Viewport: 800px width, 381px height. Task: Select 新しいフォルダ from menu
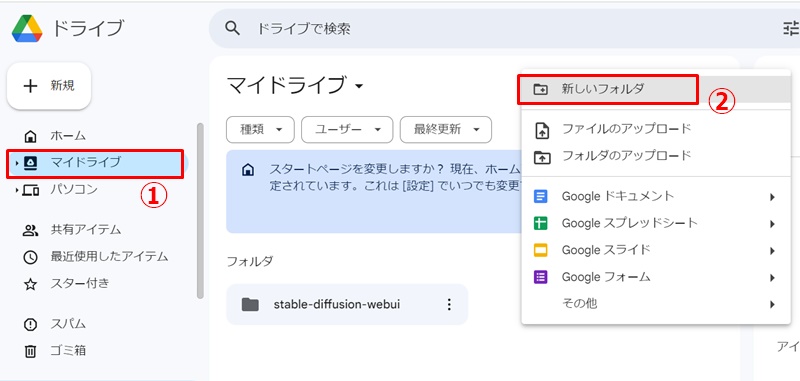pyautogui.click(x=607, y=89)
